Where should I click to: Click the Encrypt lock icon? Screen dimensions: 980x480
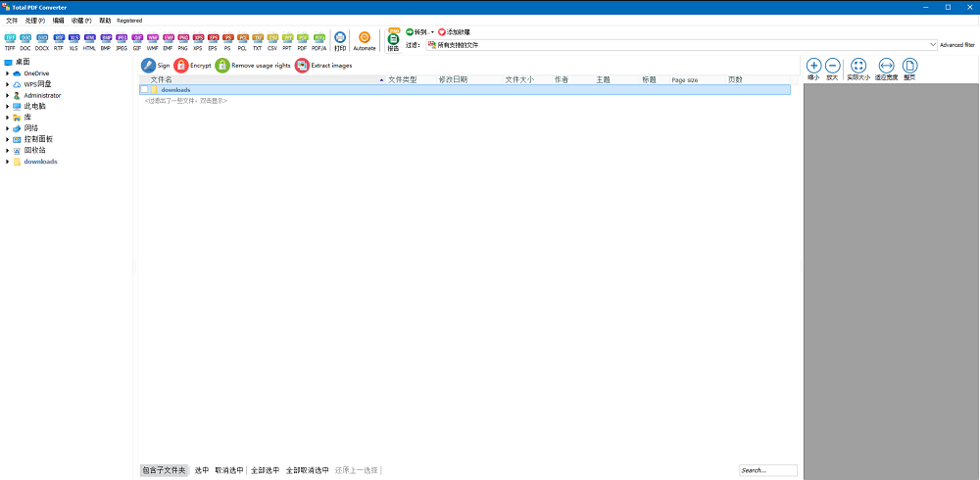coord(180,65)
